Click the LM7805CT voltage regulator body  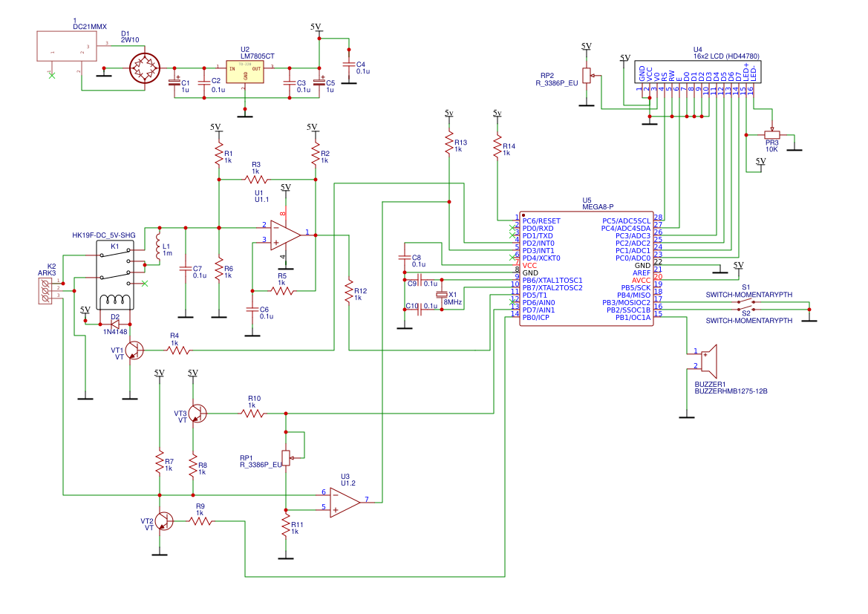coord(245,72)
